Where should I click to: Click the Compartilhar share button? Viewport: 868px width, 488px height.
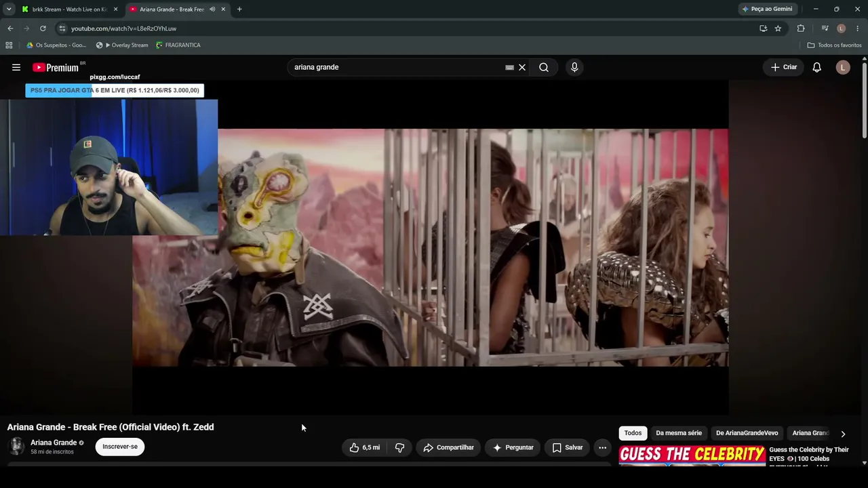pyautogui.click(x=448, y=447)
